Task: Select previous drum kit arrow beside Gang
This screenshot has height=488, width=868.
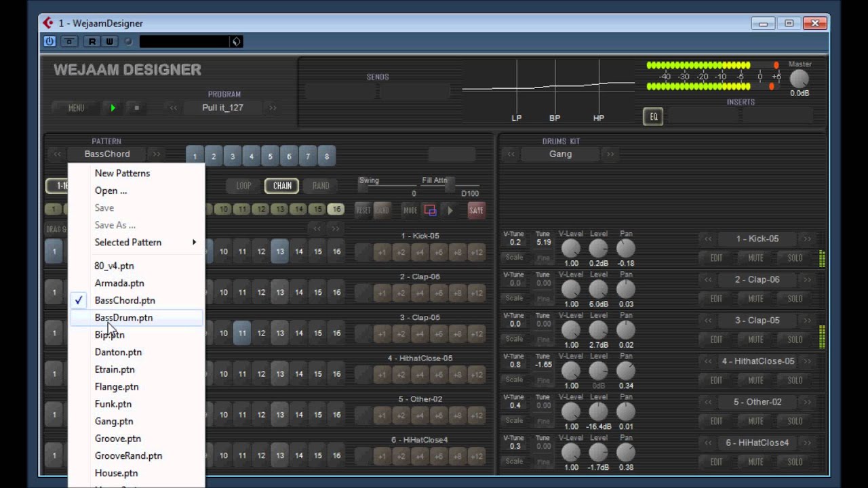Action: point(511,155)
